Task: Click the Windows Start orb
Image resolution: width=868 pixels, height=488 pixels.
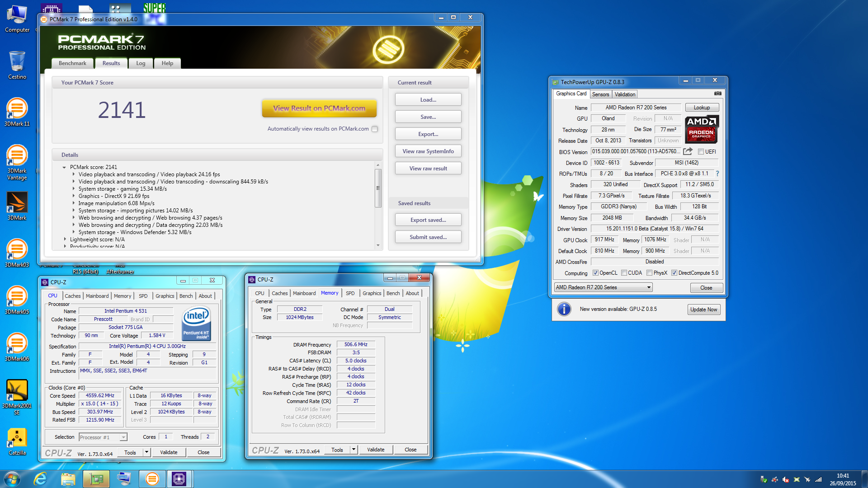Action: 12,479
